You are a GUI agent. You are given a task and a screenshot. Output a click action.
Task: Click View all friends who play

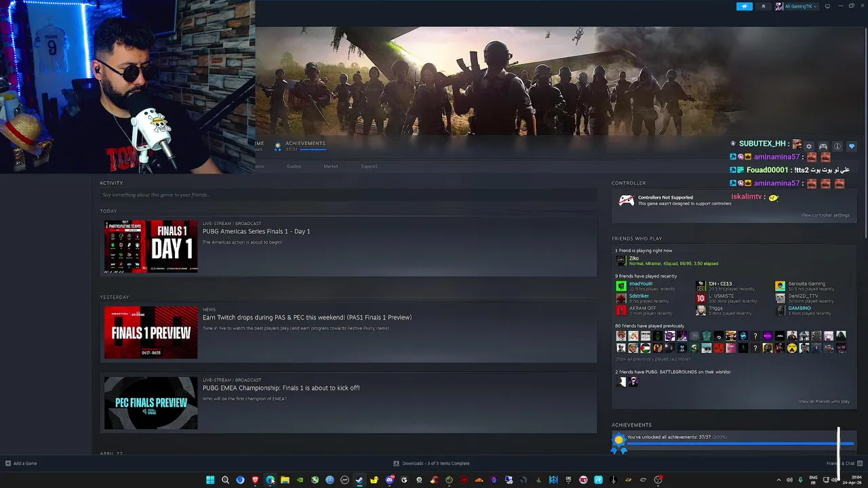tap(824, 401)
